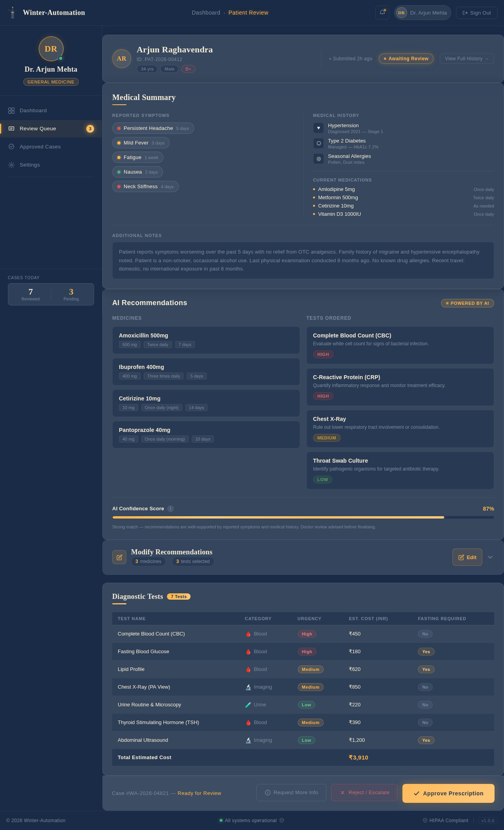Click the sidebar DR avatar
Screen dimensions: 504x830
pos(51,49)
